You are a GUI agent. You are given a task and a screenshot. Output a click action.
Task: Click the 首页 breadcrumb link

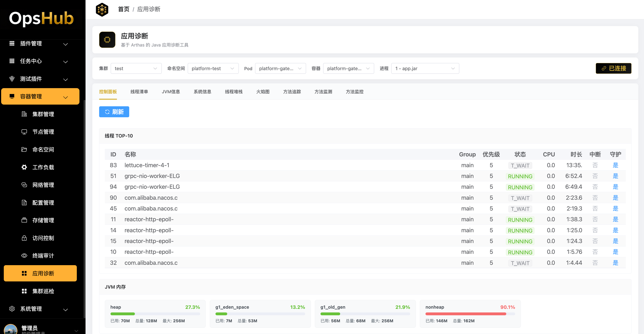tap(124, 9)
